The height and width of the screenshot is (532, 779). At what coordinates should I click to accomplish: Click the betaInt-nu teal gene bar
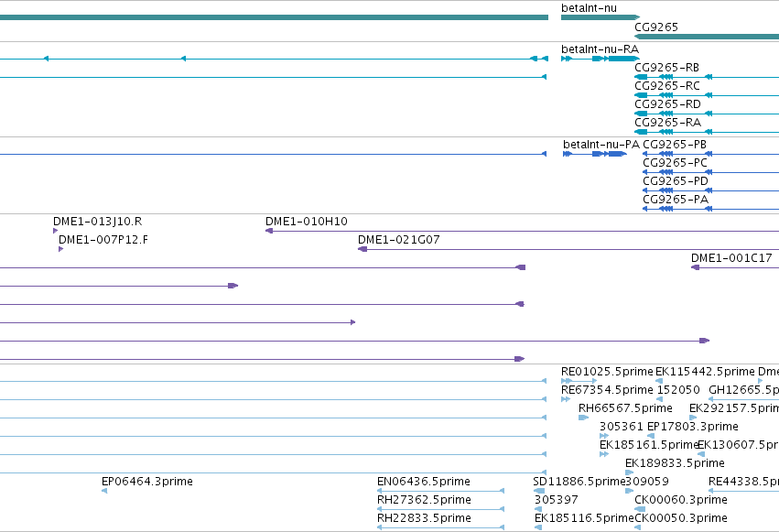pyautogui.click(x=600, y=17)
